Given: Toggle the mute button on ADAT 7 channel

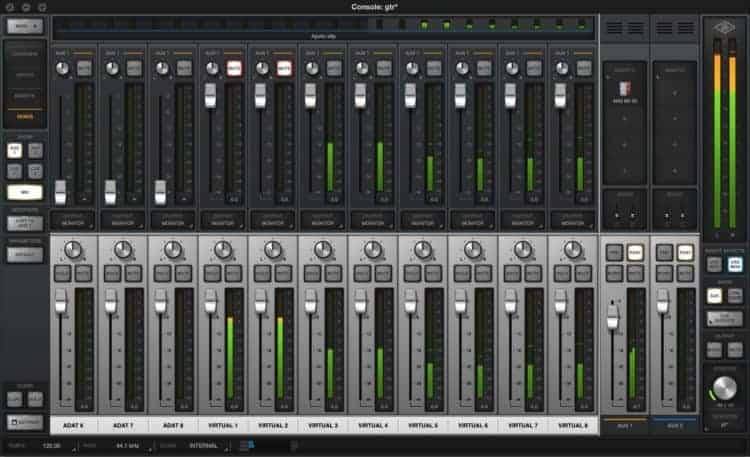Looking at the screenshot, I should pos(135,273).
